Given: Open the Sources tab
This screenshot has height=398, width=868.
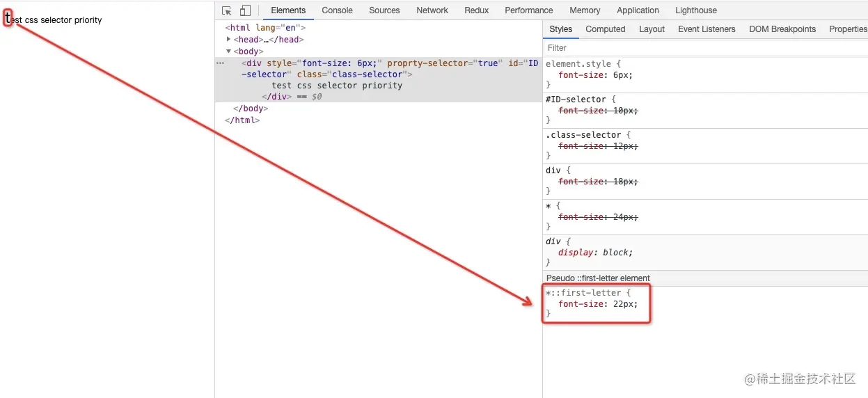Looking at the screenshot, I should [x=384, y=10].
